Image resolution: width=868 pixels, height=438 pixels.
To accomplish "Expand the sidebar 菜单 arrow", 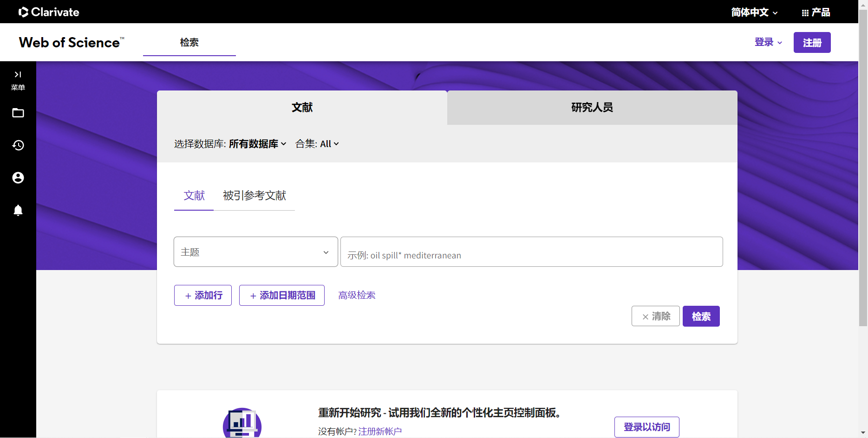I will tap(18, 74).
